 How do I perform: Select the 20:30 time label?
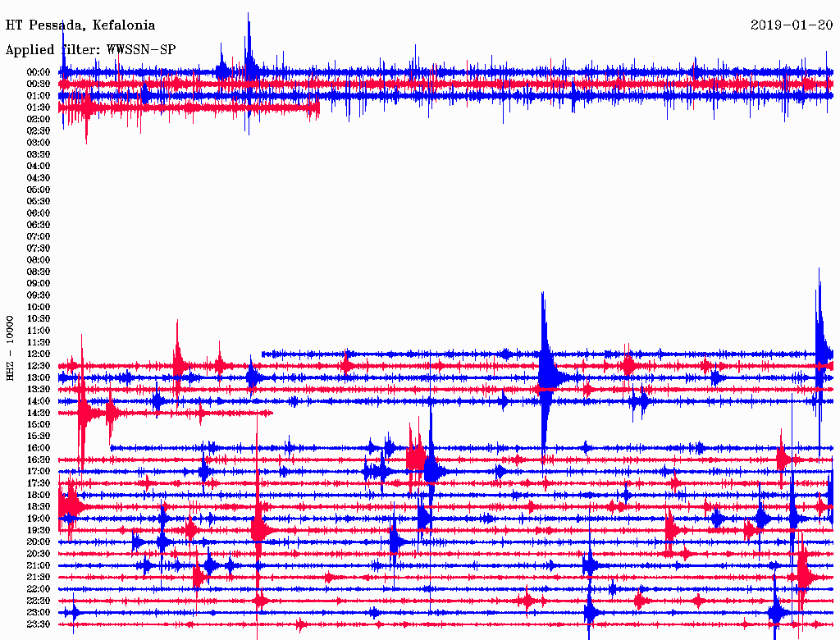pyautogui.click(x=39, y=554)
